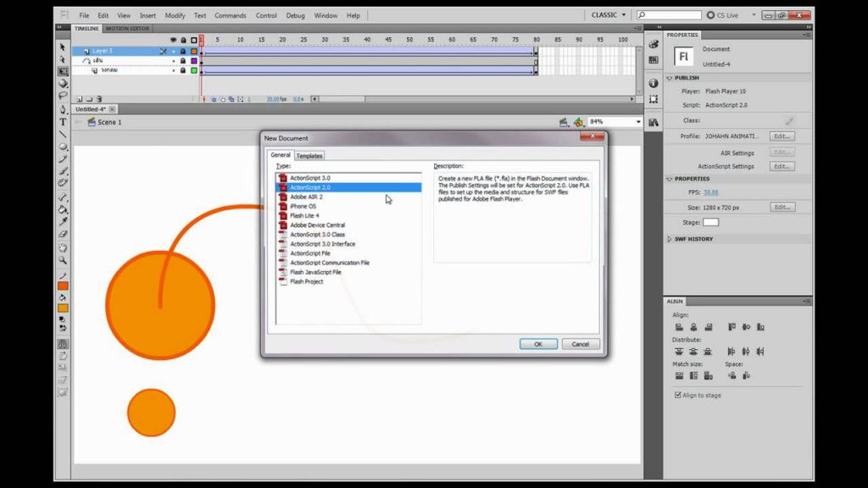Align left edge in Align panel
The width and height of the screenshot is (868, 488).
679,327
